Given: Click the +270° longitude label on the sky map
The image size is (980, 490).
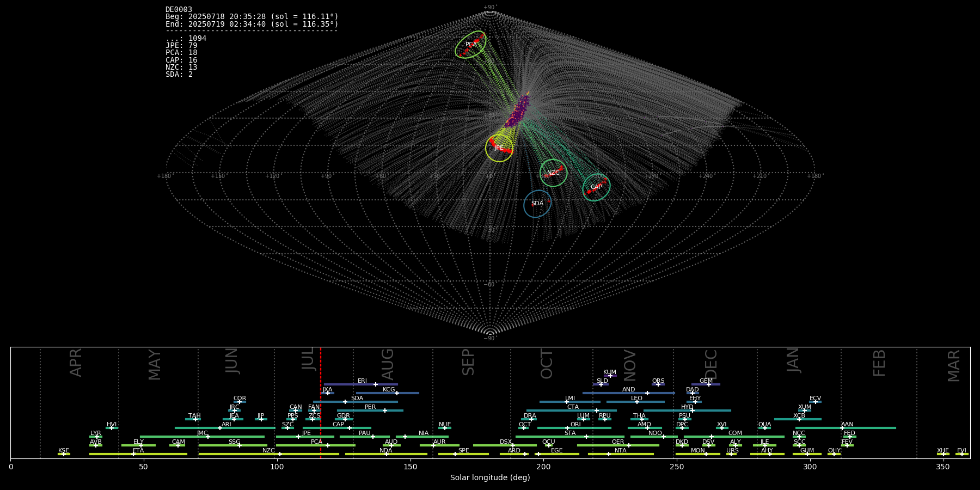Looking at the screenshot, I should (652, 176).
